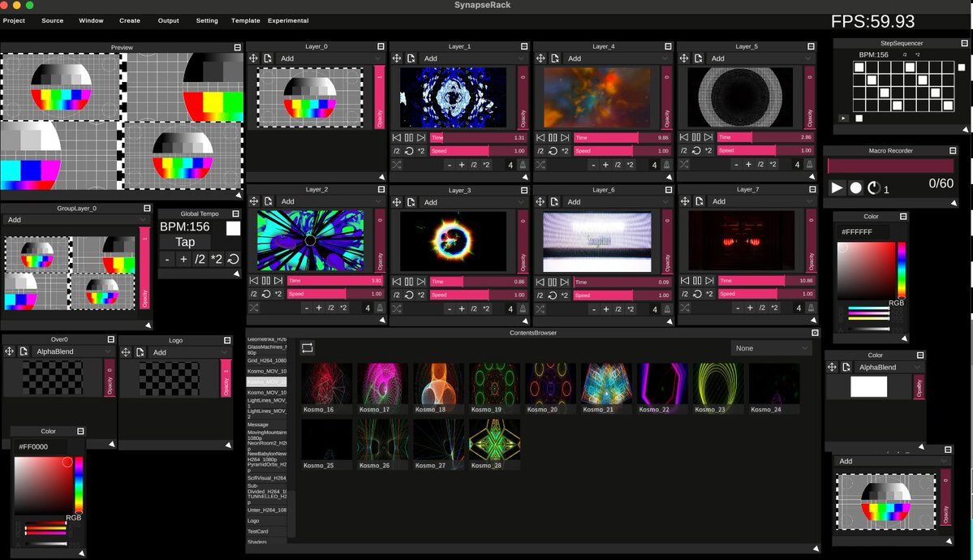Open the Output menu
The image size is (973, 560).
pos(169,20)
